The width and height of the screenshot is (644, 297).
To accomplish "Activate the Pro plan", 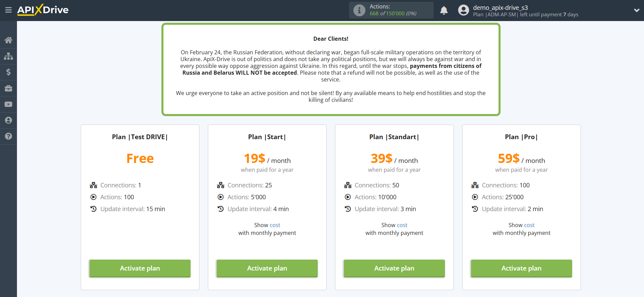I will pyautogui.click(x=522, y=268).
